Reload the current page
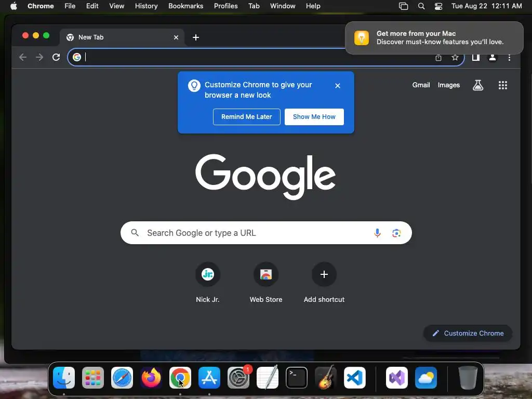This screenshot has height=399, width=532. pos(56,57)
